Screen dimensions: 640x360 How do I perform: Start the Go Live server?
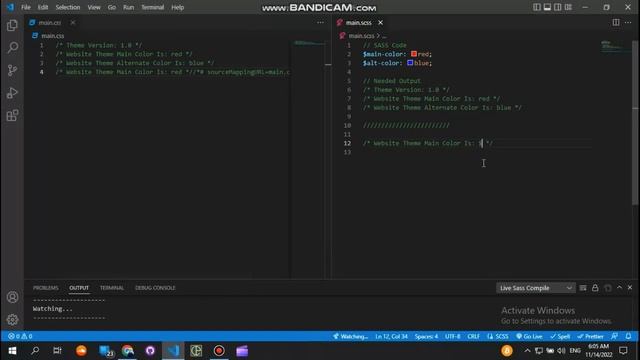click(529, 336)
